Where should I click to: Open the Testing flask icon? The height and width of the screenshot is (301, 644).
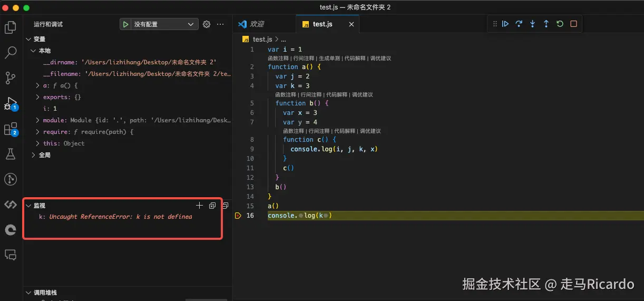(x=11, y=154)
